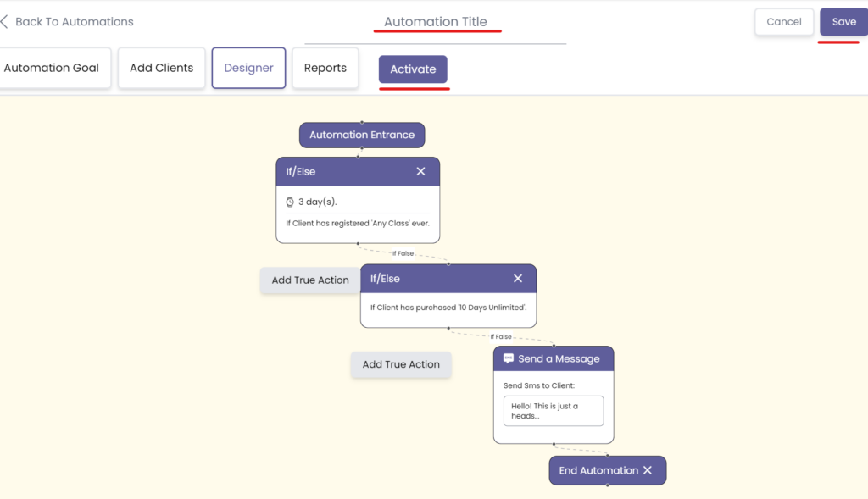This screenshot has width=868, height=499.
Task: Click the clock icon beside 3 day(s)
Action: pos(290,202)
